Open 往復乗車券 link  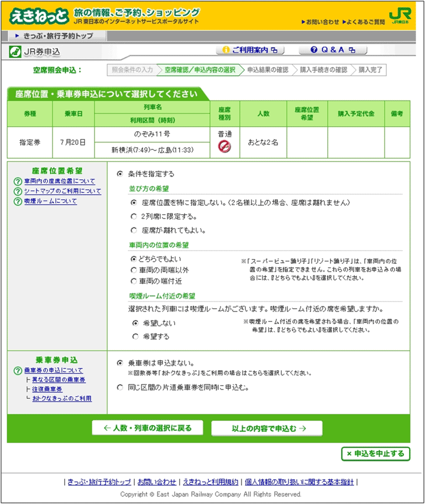point(47,389)
